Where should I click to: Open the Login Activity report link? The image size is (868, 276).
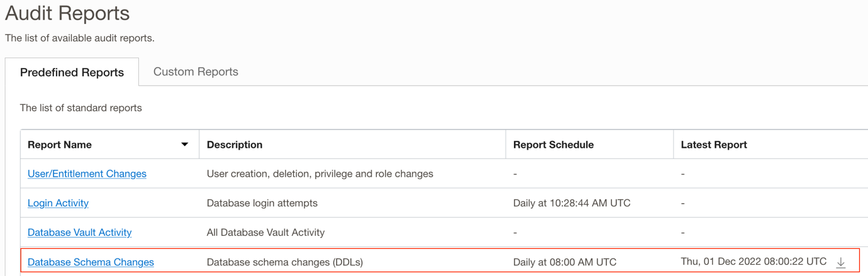click(58, 203)
